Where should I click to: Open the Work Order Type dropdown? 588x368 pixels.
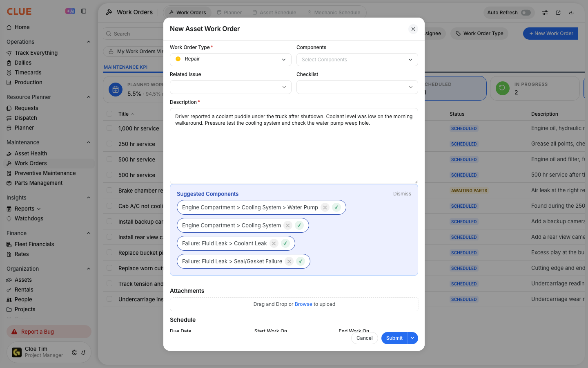point(231,59)
